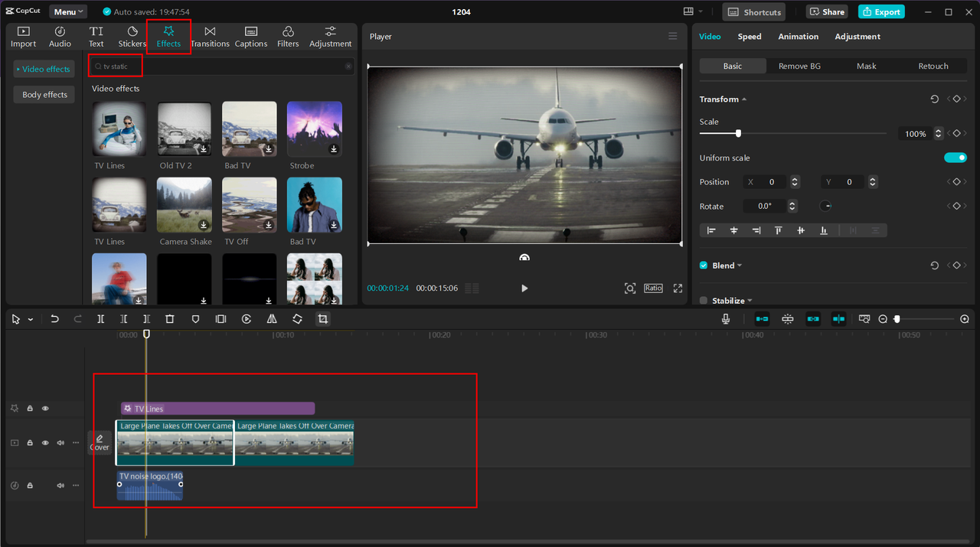Open the Shortcuts panel

click(754, 11)
